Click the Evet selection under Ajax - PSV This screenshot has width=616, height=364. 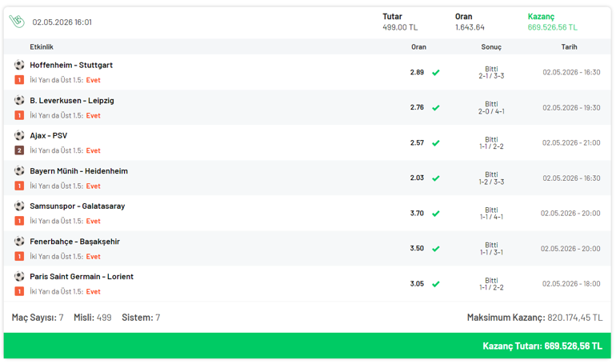(93, 150)
